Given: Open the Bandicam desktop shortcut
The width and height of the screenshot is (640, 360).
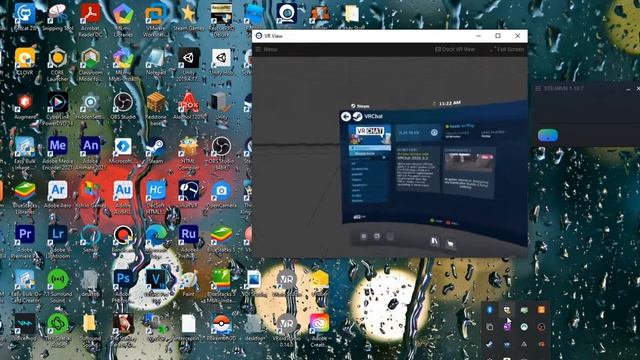Looking at the screenshot, I should click(x=123, y=238).
